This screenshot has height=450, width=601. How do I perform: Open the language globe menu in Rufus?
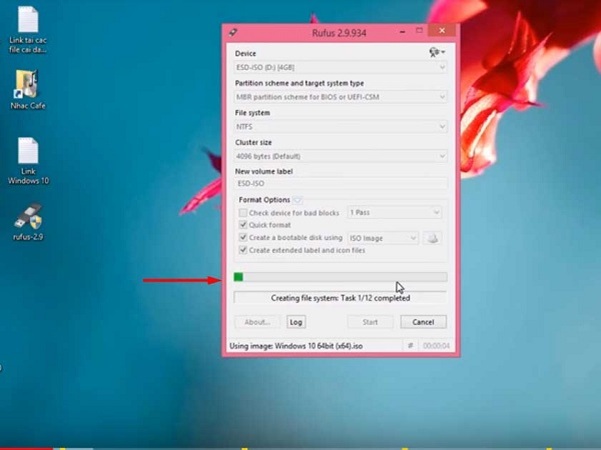pos(437,52)
